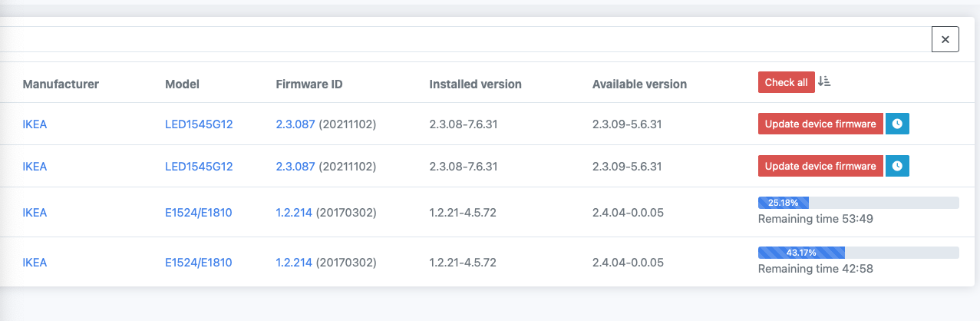
Task: Open firmware 2.3.087 link in first row
Action: coord(295,124)
